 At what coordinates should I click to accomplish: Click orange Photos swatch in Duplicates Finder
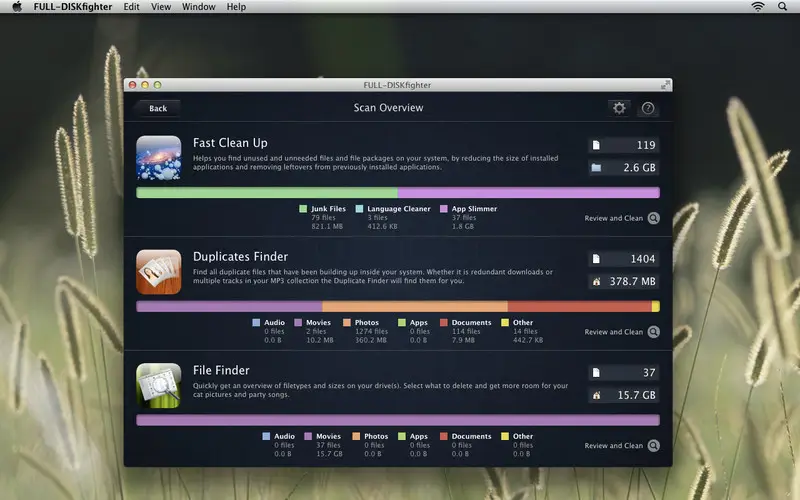[347, 322]
